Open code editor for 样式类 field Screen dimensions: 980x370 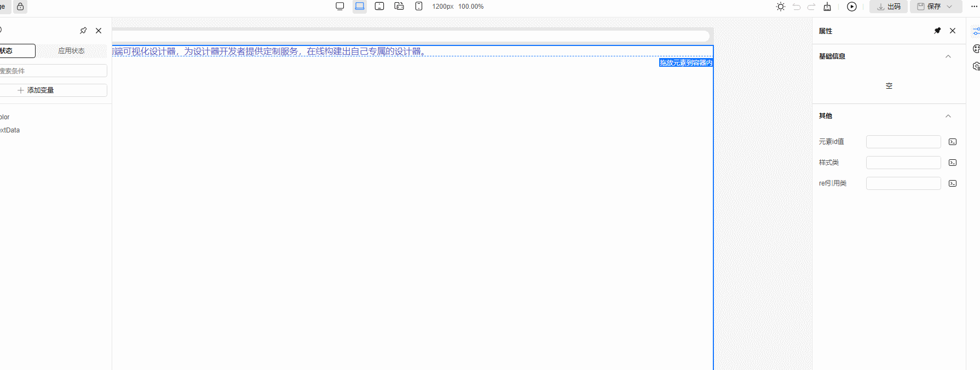point(953,163)
